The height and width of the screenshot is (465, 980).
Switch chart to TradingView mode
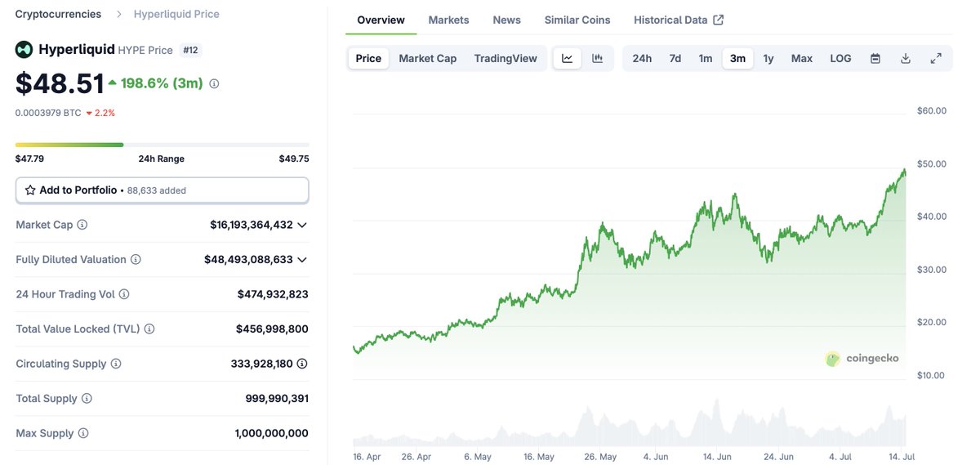(x=506, y=58)
